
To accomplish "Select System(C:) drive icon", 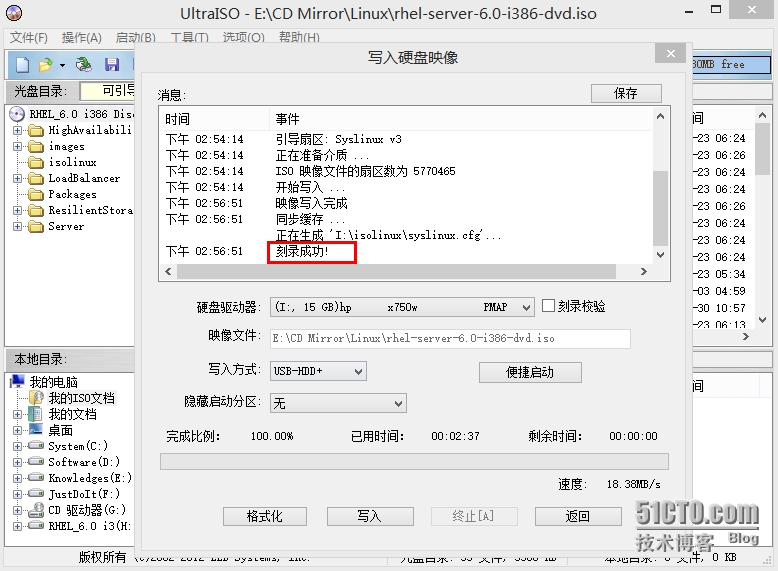I will click(36, 445).
